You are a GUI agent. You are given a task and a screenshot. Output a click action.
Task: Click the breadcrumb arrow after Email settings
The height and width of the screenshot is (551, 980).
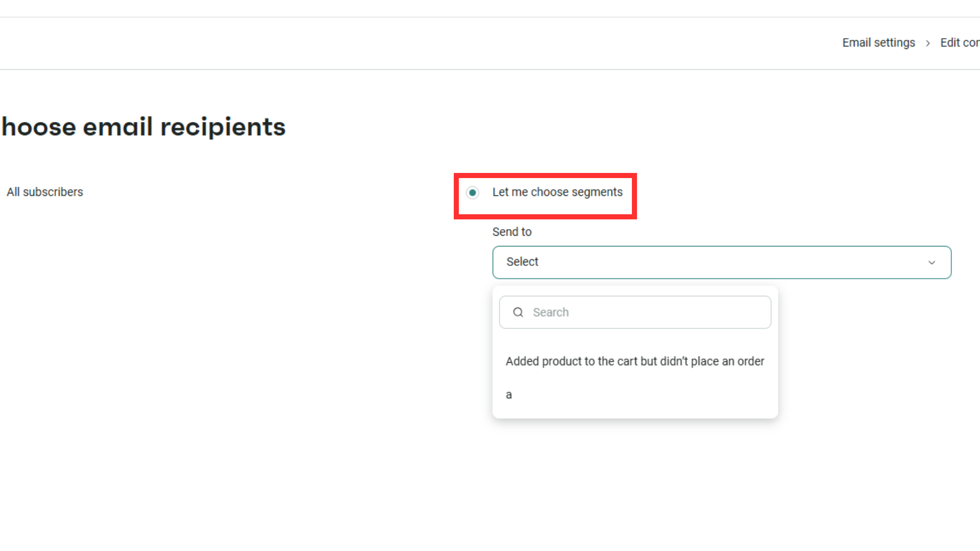click(928, 43)
